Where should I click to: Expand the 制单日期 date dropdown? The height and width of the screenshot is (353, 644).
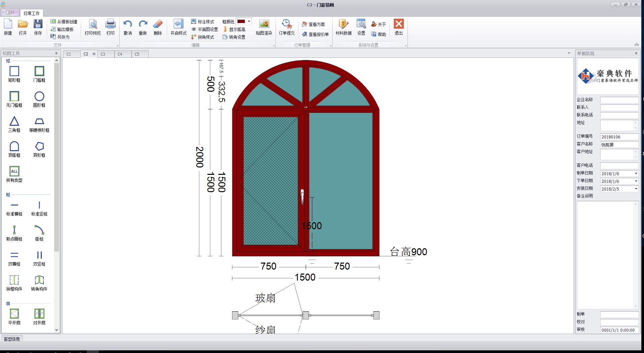(636, 173)
